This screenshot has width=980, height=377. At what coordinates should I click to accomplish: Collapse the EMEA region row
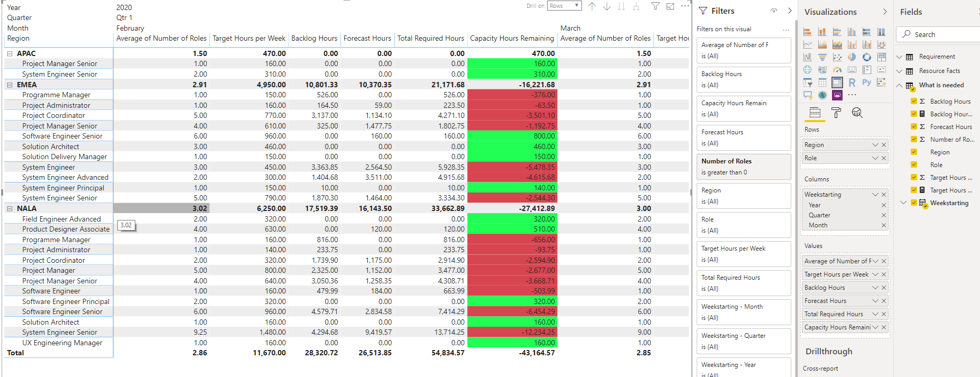[10, 85]
